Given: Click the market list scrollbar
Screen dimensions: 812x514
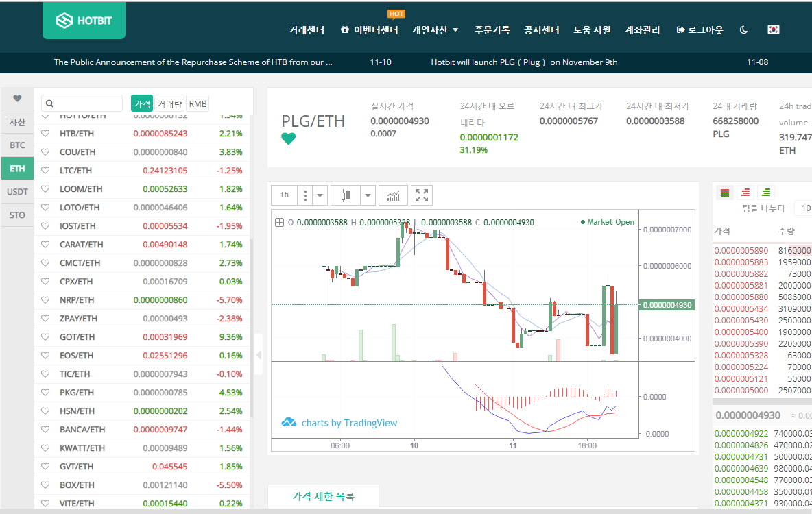Looking at the screenshot, I should [251, 328].
